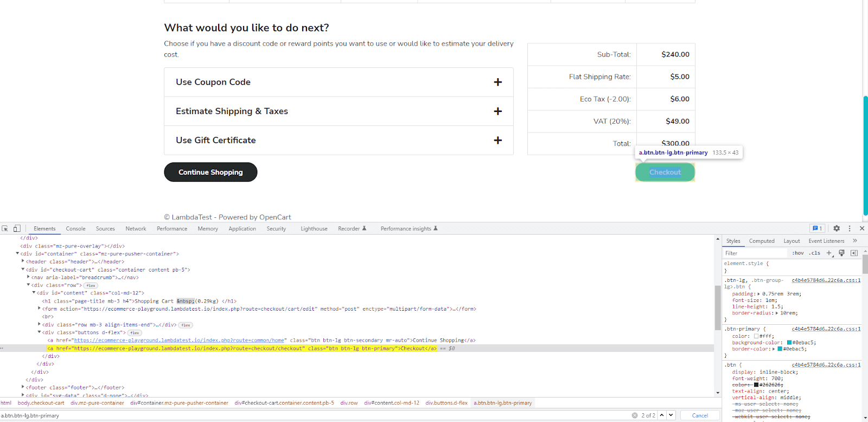Open the Event Listeners tab
The height and width of the screenshot is (422, 868).
tap(826, 241)
